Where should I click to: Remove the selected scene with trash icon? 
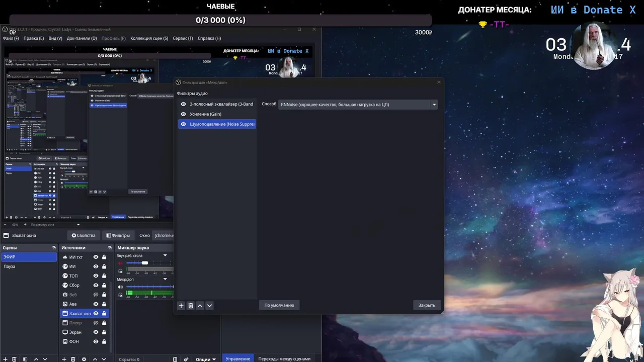point(14,359)
